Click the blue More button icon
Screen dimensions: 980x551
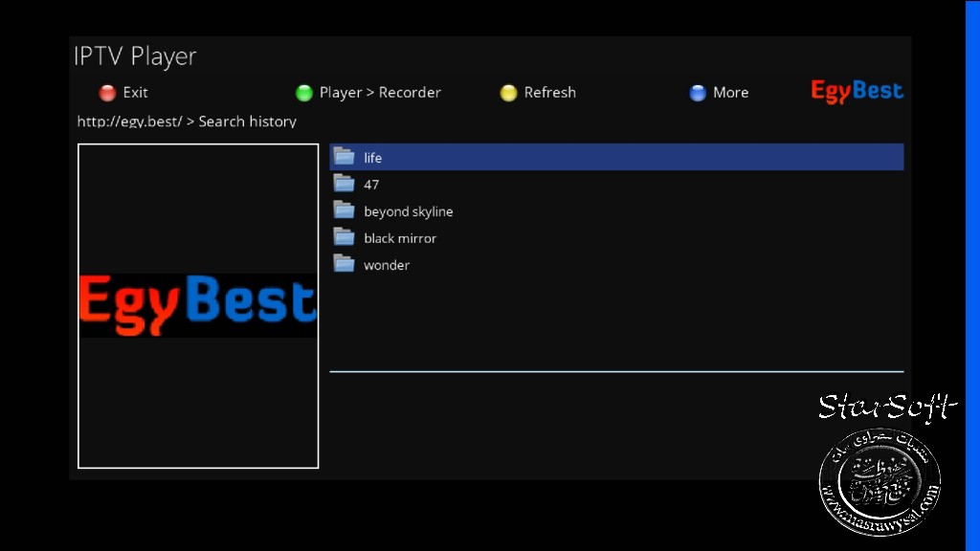tap(698, 93)
